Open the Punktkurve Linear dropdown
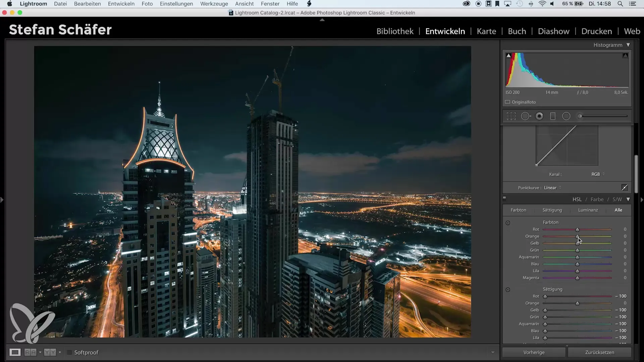The width and height of the screenshot is (644, 362). coord(552,188)
